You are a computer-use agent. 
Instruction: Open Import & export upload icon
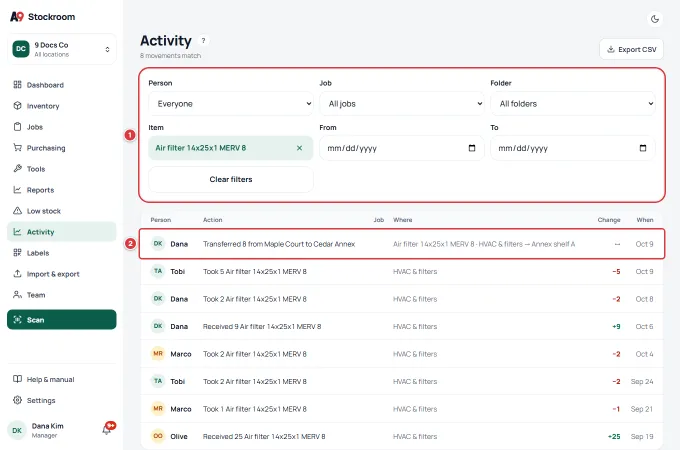coord(17,274)
